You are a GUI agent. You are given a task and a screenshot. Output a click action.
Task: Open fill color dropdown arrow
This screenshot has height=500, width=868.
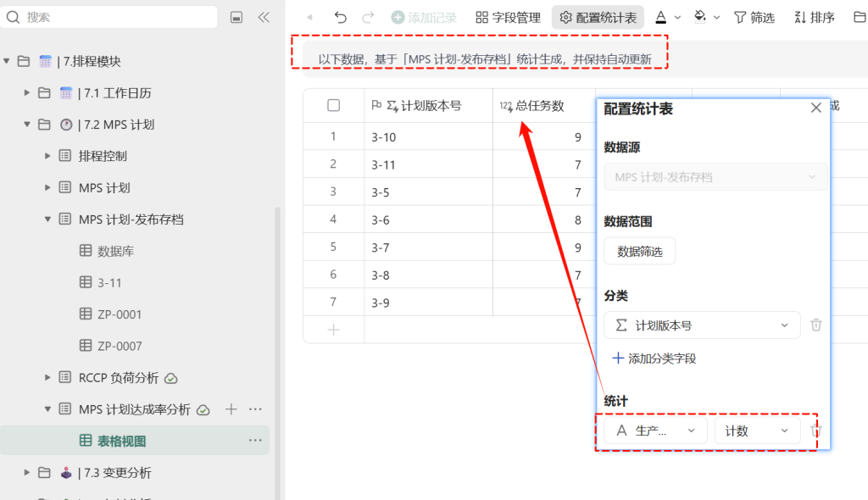(717, 18)
